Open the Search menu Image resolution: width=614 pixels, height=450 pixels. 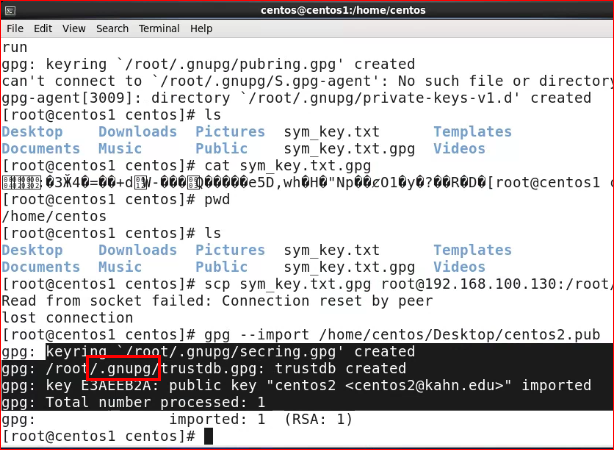point(112,29)
